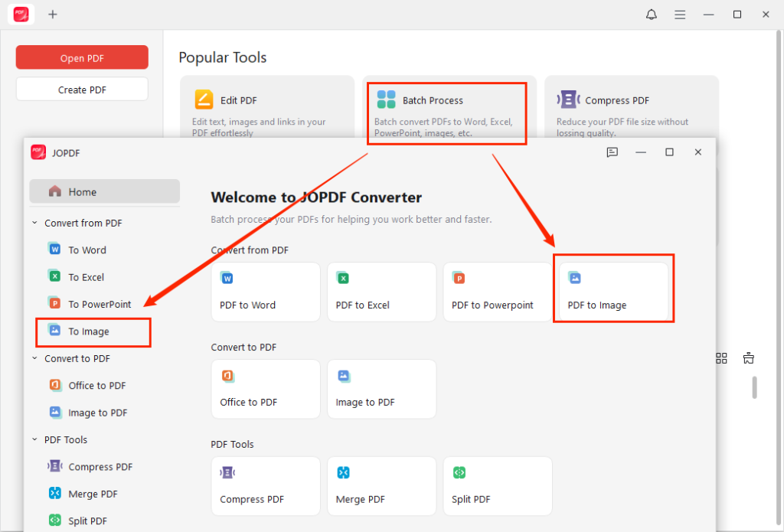Click sidebar Compress PDF icon

(55, 466)
